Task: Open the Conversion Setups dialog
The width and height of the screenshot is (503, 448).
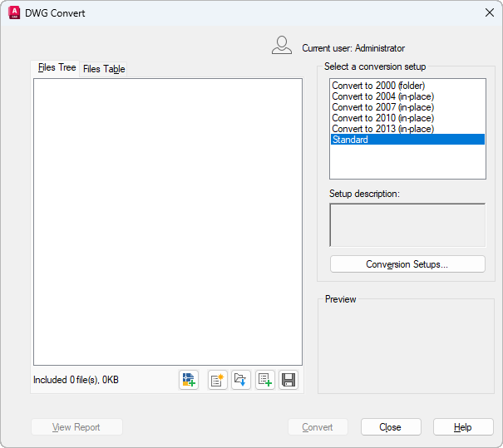Action: pyautogui.click(x=407, y=264)
